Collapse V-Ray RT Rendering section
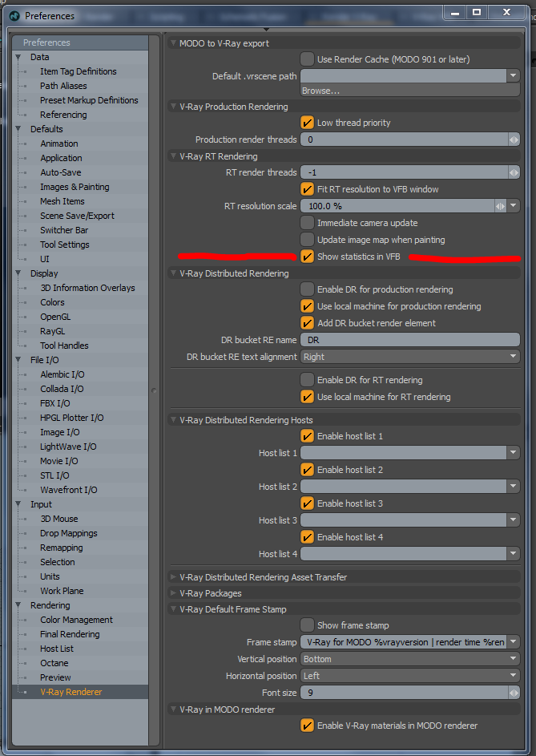536x756 pixels. 173,156
